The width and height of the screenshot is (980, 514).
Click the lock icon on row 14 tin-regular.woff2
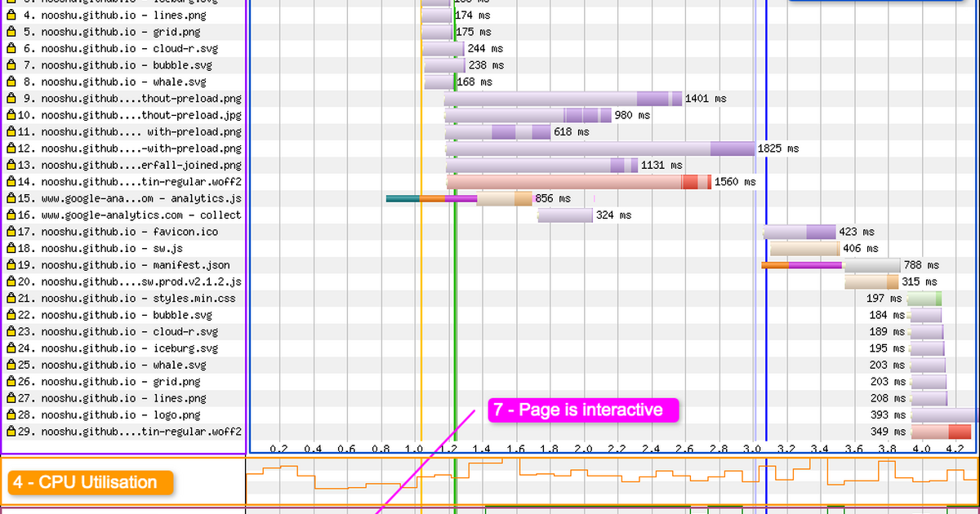(x=11, y=182)
